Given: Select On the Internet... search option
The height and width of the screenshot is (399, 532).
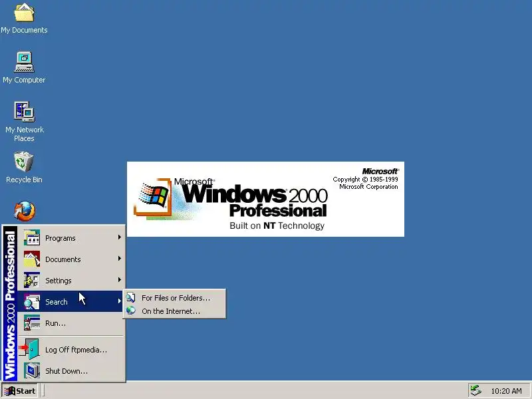Looking at the screenshot, I should click(174, 311).
